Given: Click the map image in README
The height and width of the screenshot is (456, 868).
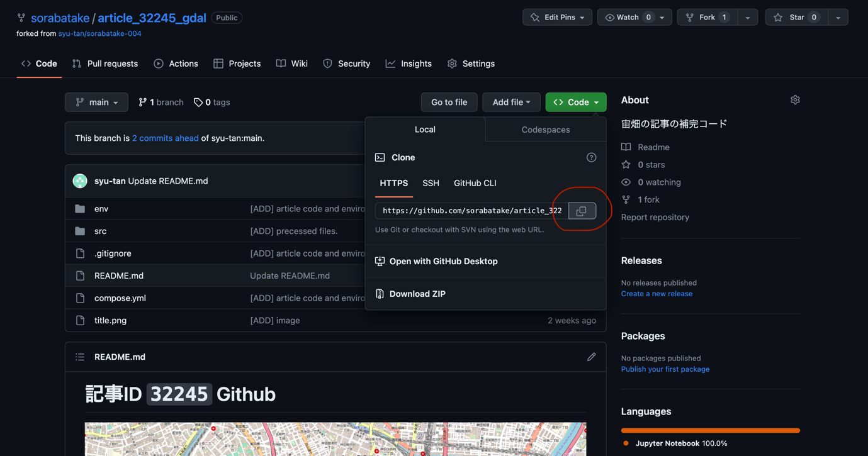Looking at the screenshot, I should tap(335, 439).
